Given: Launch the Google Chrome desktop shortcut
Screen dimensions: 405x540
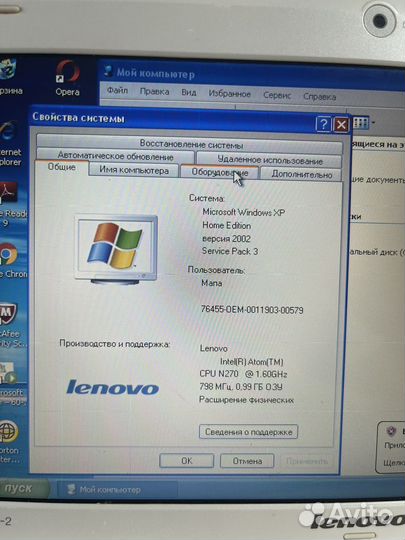Looking at the screenshot, I should (12, 260).
